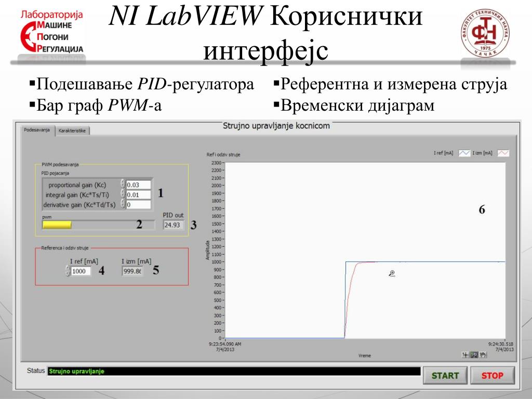This screenshot has height=399, width=532.
Task: Click the 2300 y-axis maximum label
Action: click(x=216, y=163)
